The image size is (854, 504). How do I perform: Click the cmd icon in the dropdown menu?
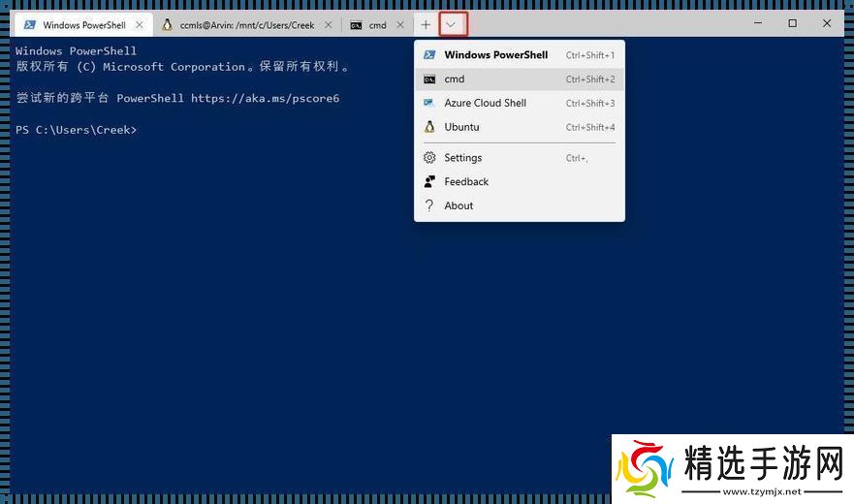tap(429, 79)
